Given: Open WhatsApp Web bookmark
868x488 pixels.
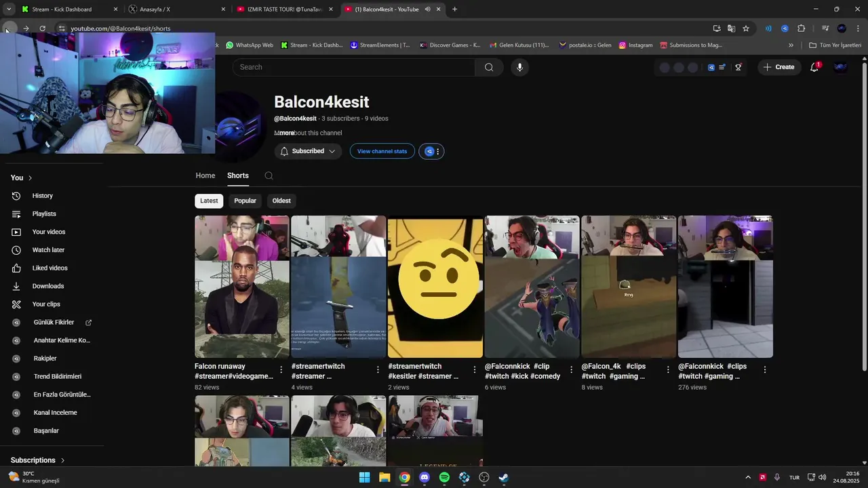Looking at the screenshot, I should click(x=250, y=45).
